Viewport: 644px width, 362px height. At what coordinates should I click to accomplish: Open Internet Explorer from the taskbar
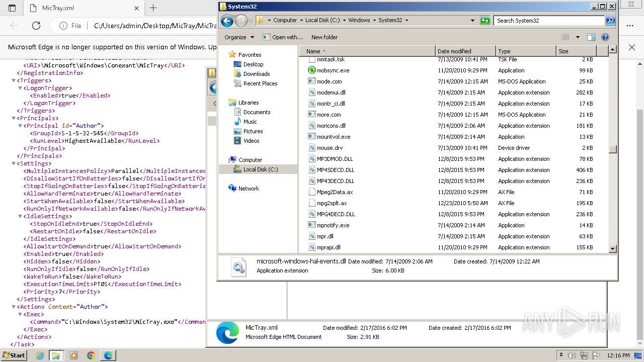pyautogui.click(x=40, y=355)
